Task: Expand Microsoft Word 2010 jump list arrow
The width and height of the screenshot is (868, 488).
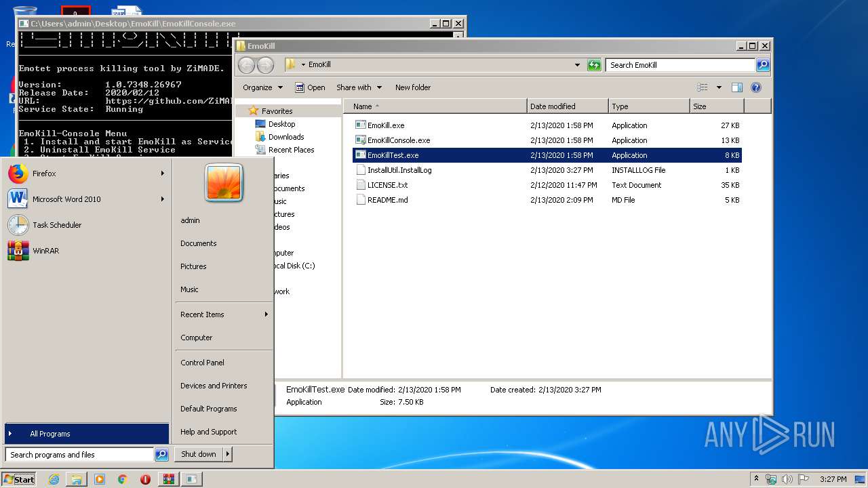Action: point(163,199)
